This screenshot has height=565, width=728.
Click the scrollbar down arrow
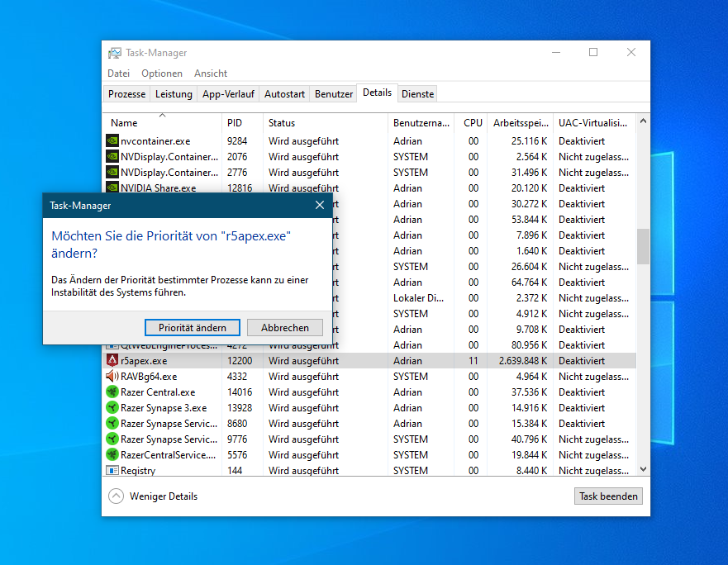coord(643,469)
